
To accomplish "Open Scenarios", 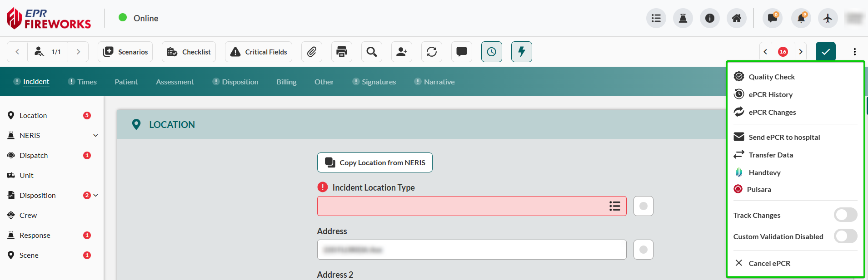I will 125,52.
